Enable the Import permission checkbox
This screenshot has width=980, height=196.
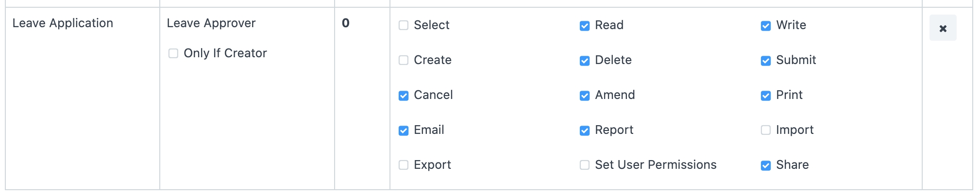(766, 130)
